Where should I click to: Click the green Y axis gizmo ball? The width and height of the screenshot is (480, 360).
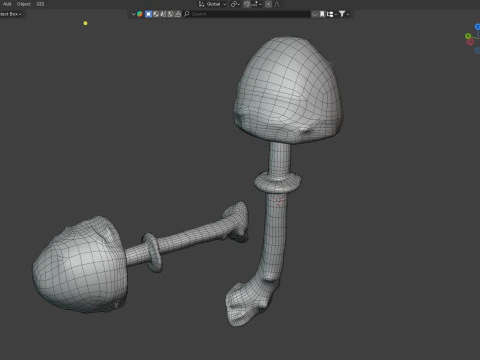coord(468,36)
